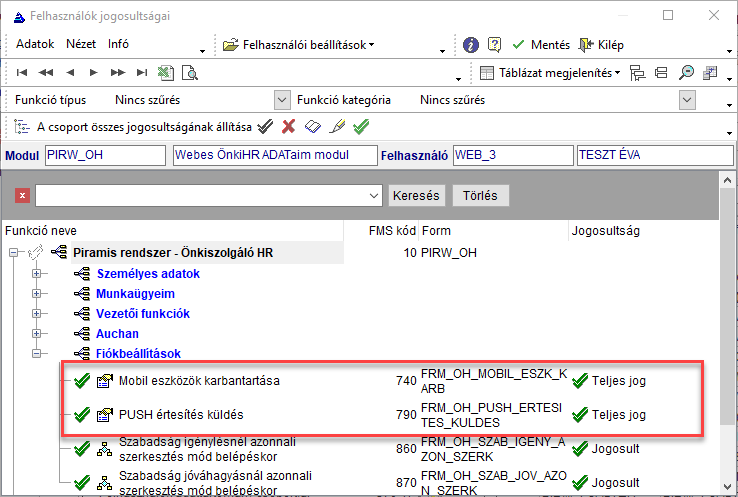
Task: Expand the Személyes adatok tree node
Action: pos(38,273)
